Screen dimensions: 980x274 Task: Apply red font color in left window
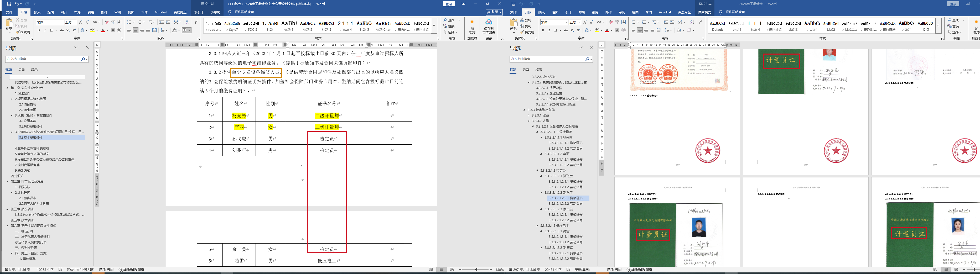(102, 30)
